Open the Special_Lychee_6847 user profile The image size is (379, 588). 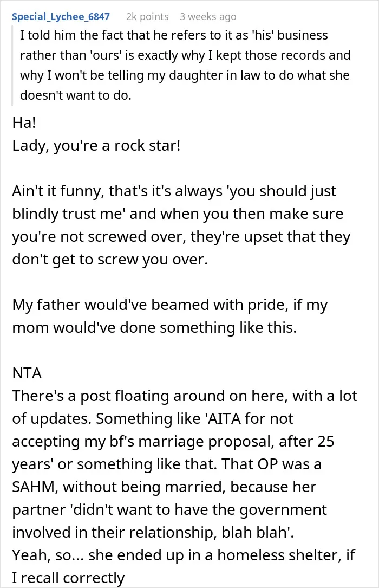point(61,17)
